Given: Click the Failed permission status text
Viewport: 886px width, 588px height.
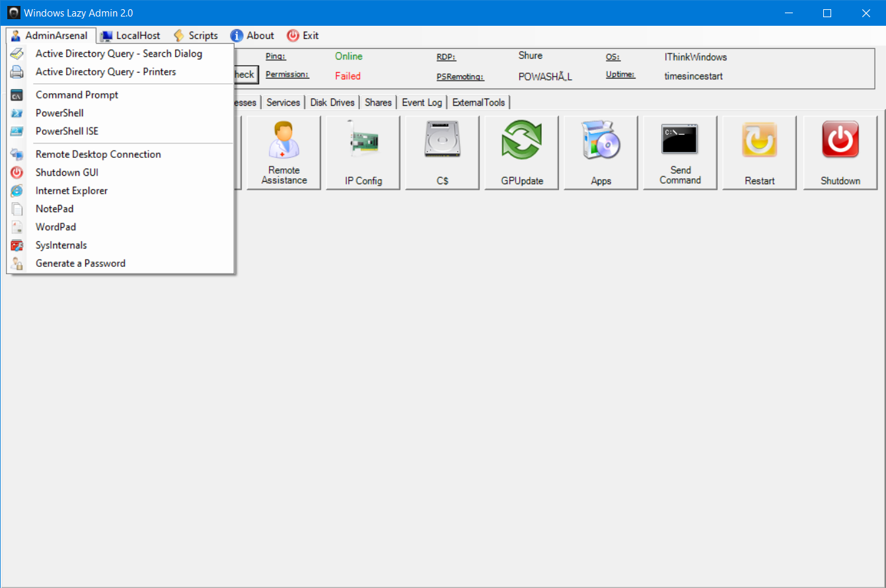Looking at the screenshot, I should pos(348,76).
